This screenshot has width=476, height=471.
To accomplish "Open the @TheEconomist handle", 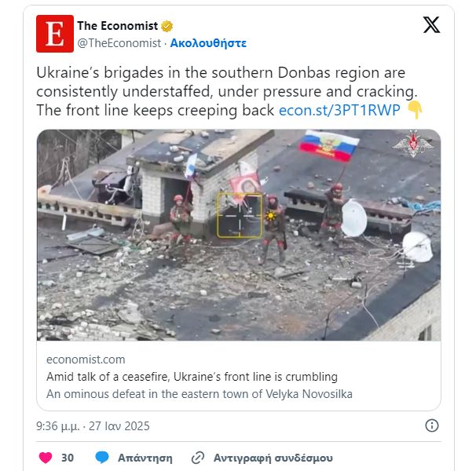I will click(x=119, y=43).
